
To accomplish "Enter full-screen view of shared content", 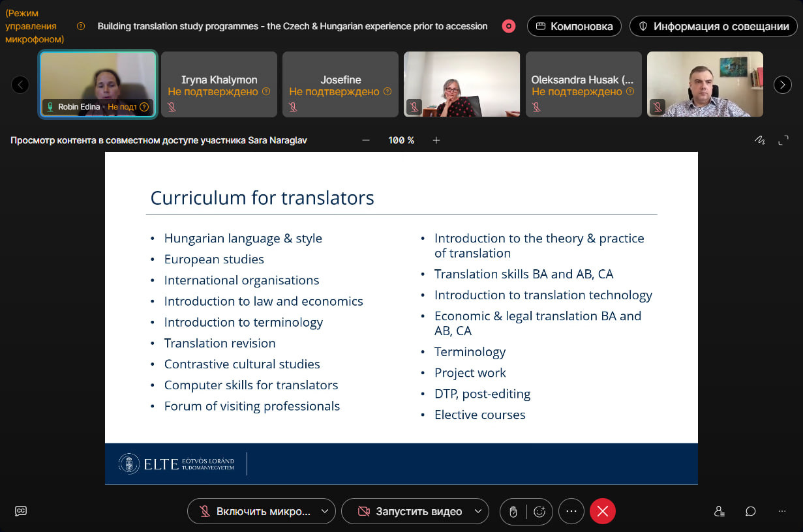I will [x=783, y=140].
